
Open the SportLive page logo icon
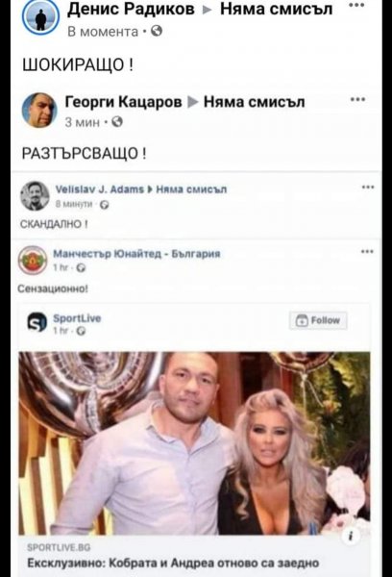37,321
